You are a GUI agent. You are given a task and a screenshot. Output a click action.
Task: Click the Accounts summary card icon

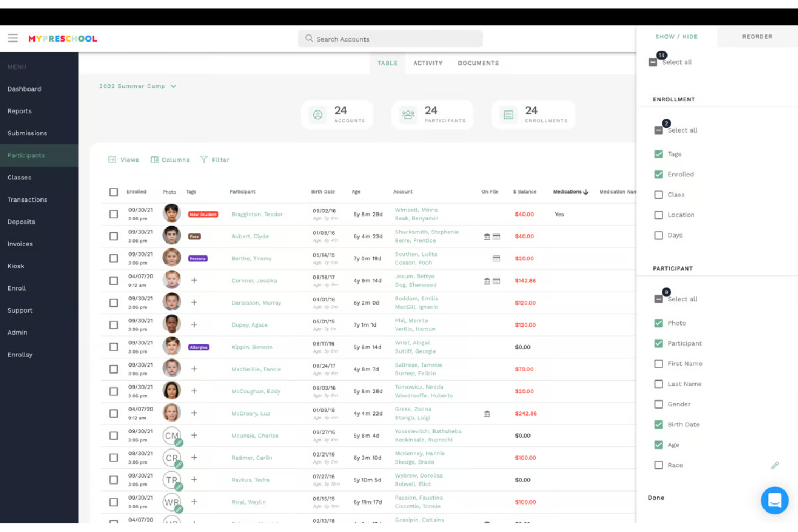pyautogui.click(x=318, y=114)
